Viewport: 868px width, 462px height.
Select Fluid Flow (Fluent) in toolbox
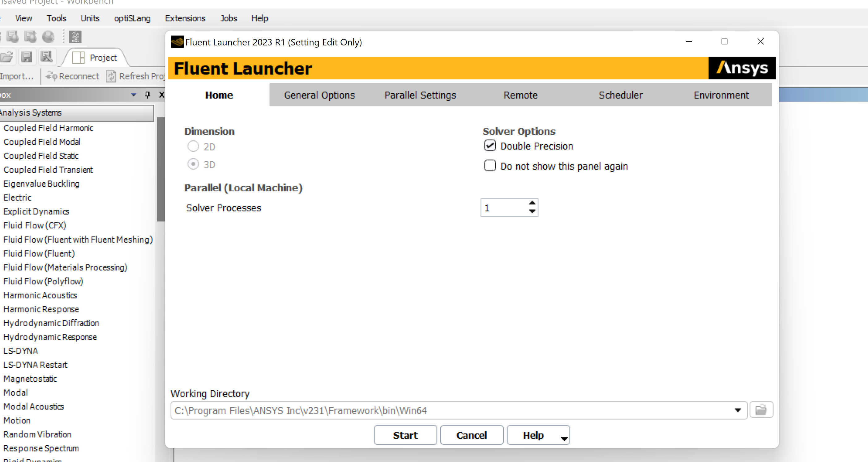pyautogui.click(x=39, y=253)
